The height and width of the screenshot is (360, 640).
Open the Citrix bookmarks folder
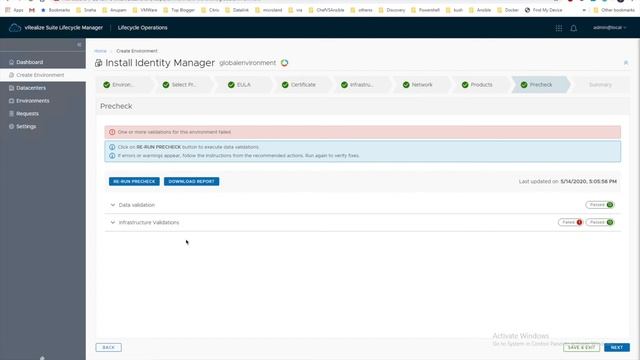point(210,10)
